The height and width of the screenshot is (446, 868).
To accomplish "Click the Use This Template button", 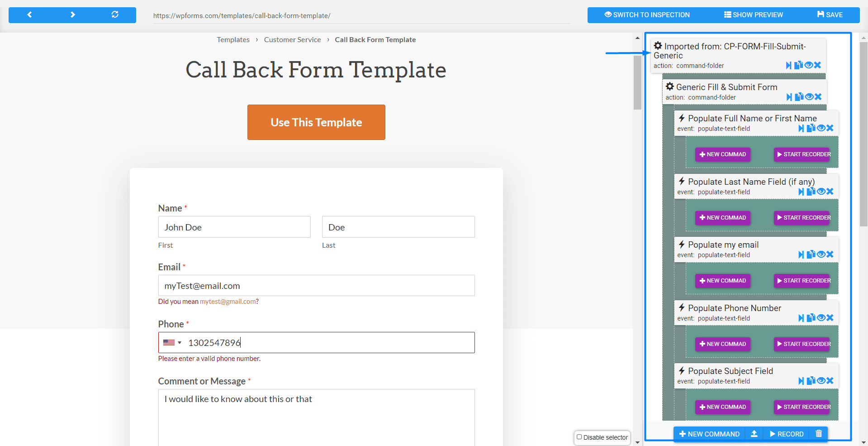I will pyautogui.click(x=316, y=122).
